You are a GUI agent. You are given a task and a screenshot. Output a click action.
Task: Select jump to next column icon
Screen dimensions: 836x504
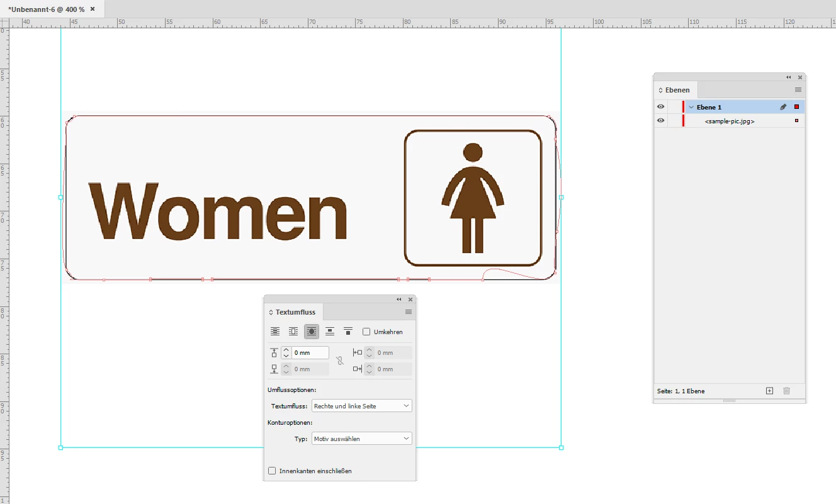(x=347, y=332)
